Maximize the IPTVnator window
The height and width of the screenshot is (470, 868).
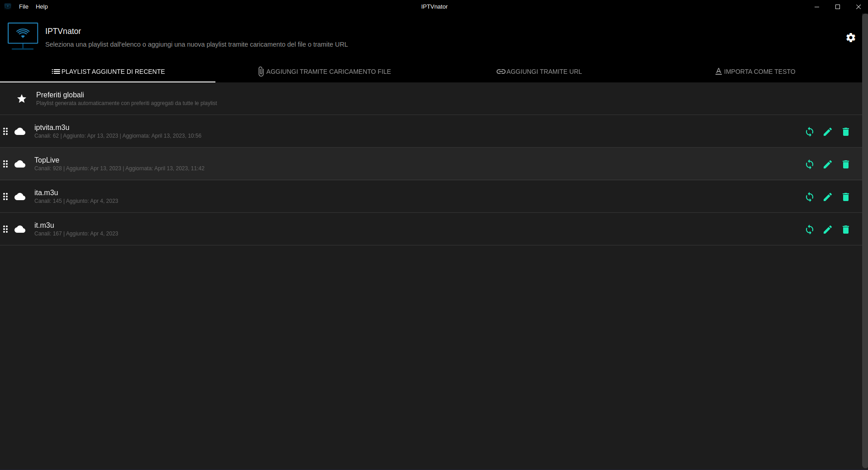pos(838,7)
